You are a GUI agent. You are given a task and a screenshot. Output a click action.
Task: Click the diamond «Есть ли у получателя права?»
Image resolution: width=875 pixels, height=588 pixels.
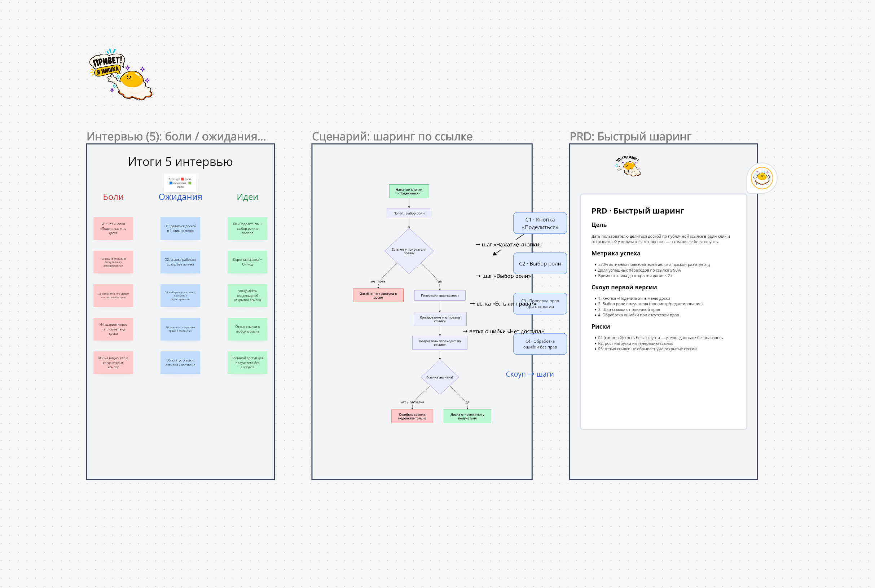coord(409,251)
